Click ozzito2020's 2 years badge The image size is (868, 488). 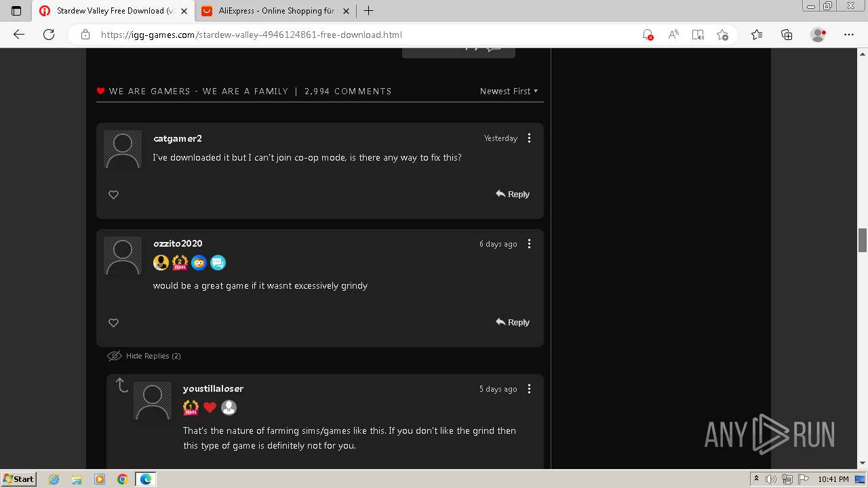click(x=180, y=262)
